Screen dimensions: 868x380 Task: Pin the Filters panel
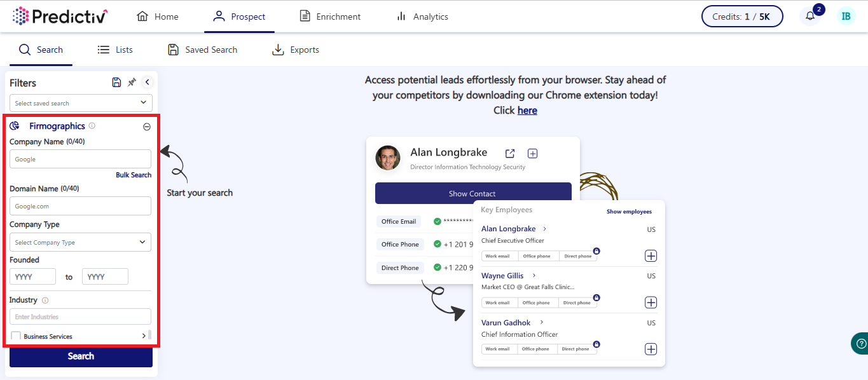pyautogui.click(x=132, y=83)
